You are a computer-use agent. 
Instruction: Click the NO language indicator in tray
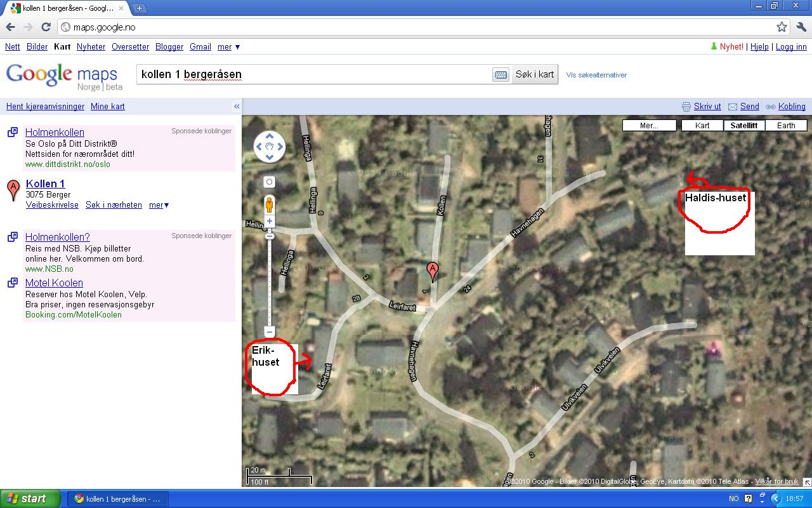click(x=734, y=499)
